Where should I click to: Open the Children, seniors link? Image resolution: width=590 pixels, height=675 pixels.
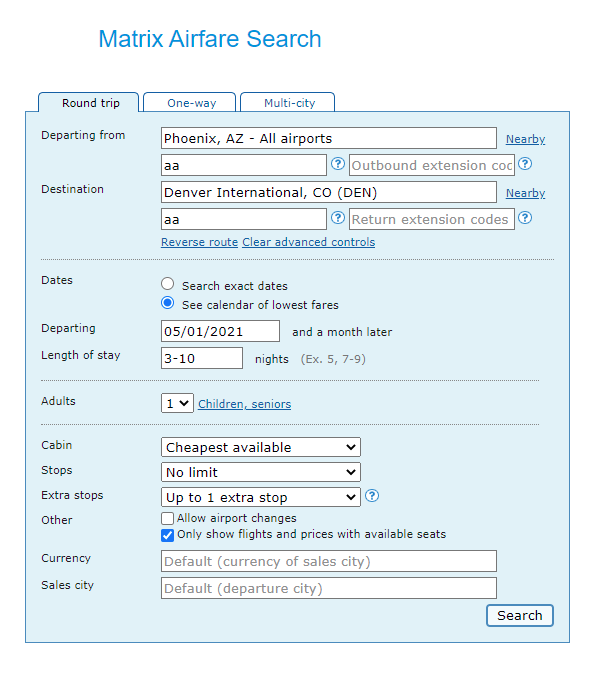coord(244,404)
